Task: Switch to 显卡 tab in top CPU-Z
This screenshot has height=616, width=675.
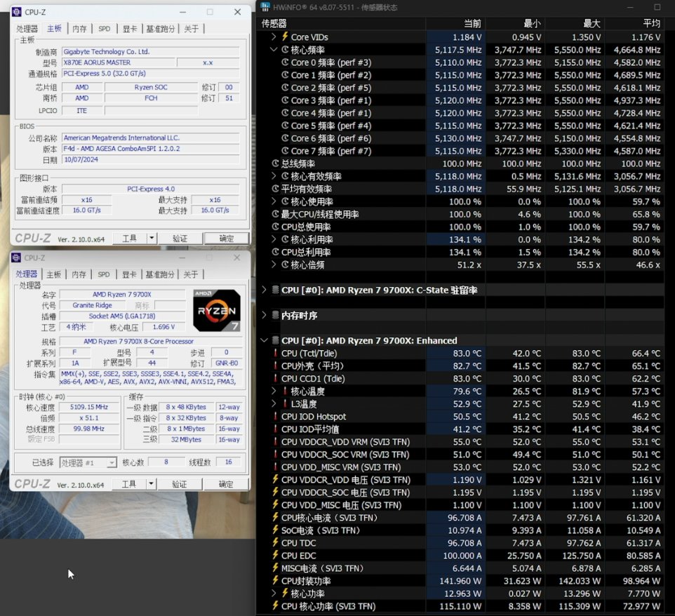Action: point(130,29)
